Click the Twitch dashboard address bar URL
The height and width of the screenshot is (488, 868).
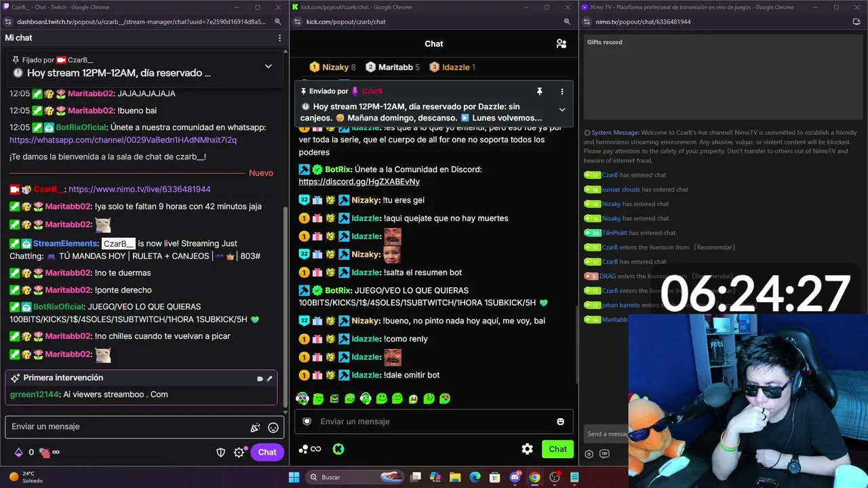point(141,22)
